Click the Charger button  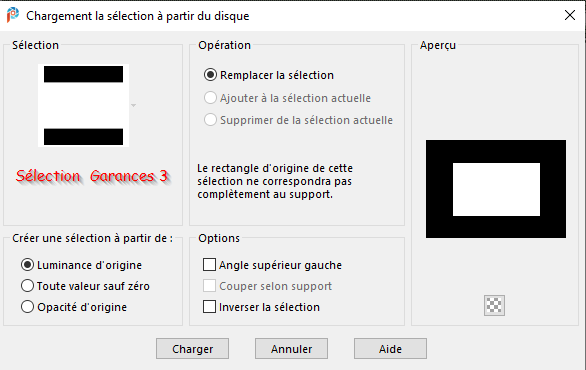192,349
